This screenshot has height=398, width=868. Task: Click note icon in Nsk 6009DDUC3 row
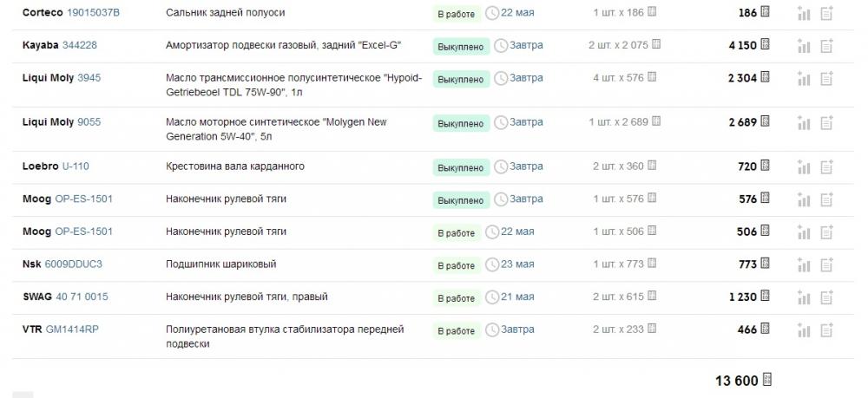826,264
